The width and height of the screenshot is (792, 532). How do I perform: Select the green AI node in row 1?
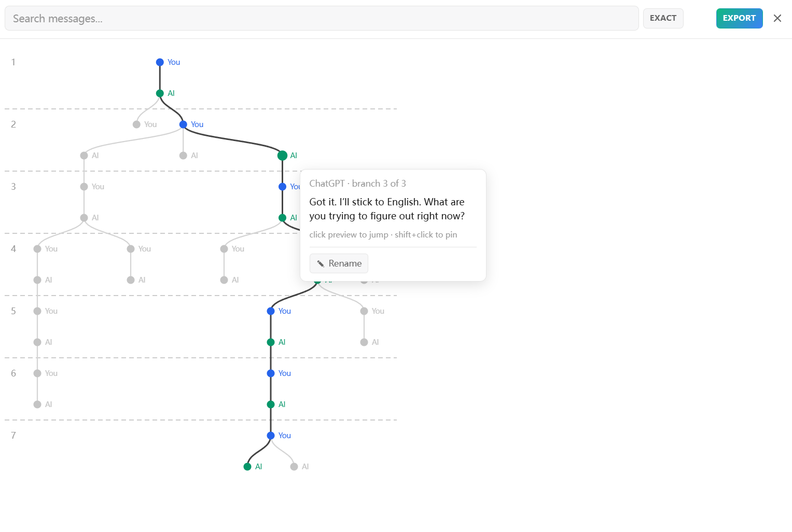(160, 93)
